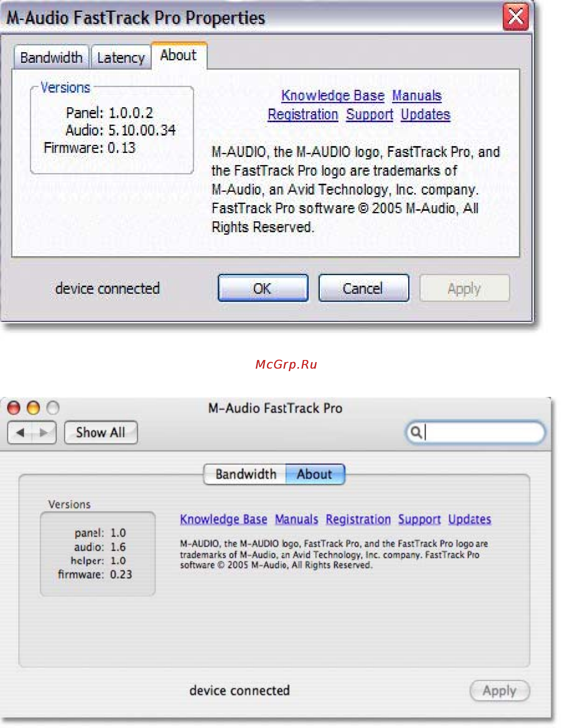The height and width of the screenshot is (728, 569).
Task: Select the Firmware: 0.13 text
Action: click(90, 148)
